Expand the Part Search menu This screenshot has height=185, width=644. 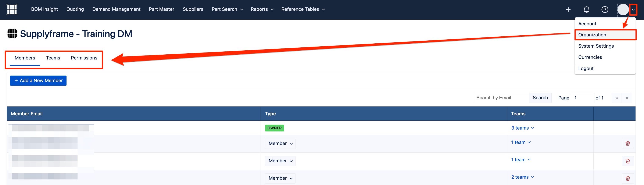click(227, 9)
